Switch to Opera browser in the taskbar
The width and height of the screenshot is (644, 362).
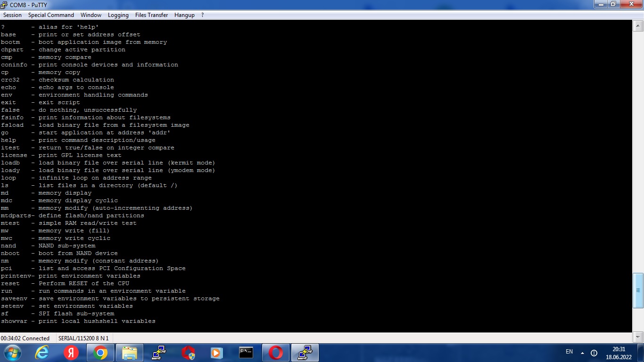click(x=276, y=353)
